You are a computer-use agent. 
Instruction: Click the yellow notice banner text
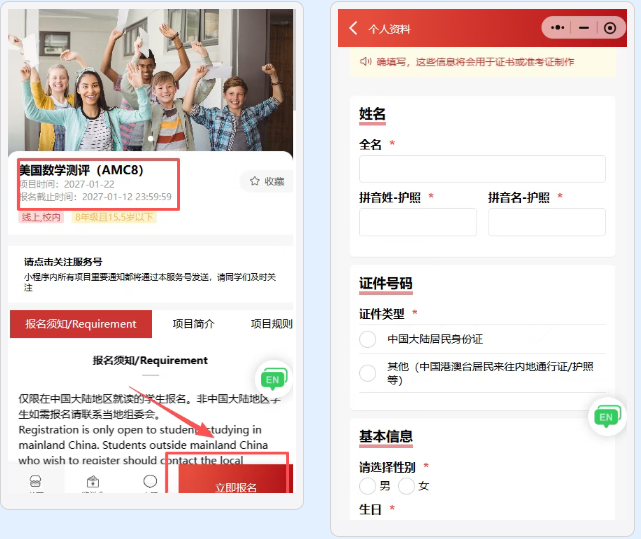click(x=475, y=62)
